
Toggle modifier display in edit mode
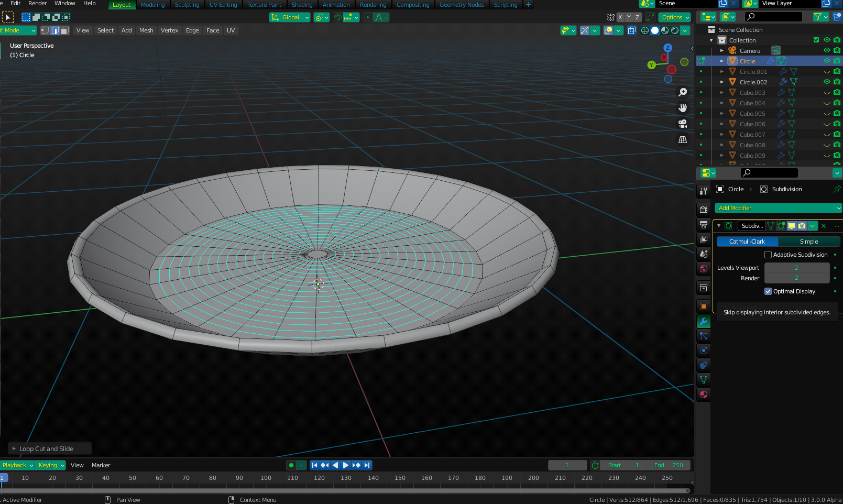click(781, 226)
